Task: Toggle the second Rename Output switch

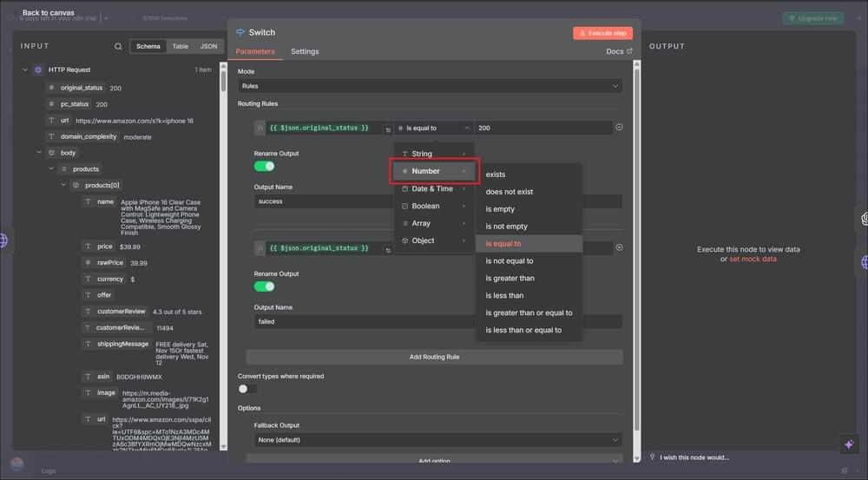Action: point(264,286)
